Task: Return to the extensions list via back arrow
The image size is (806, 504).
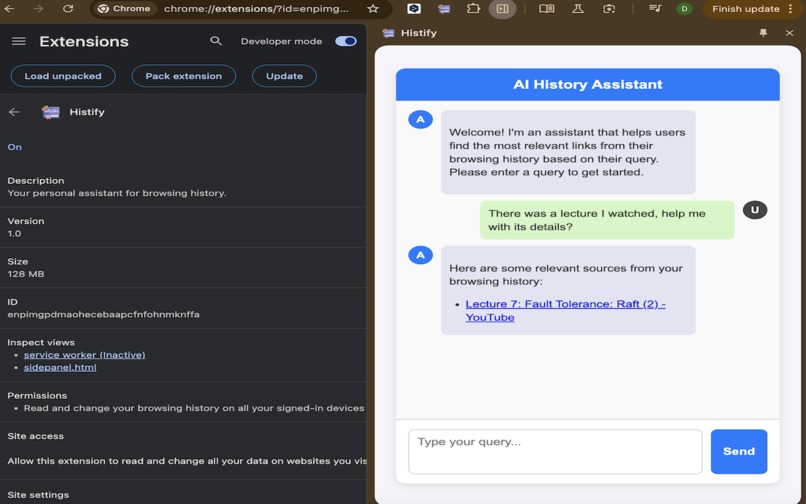Action: pyautogui.click(x=14, y=112)
